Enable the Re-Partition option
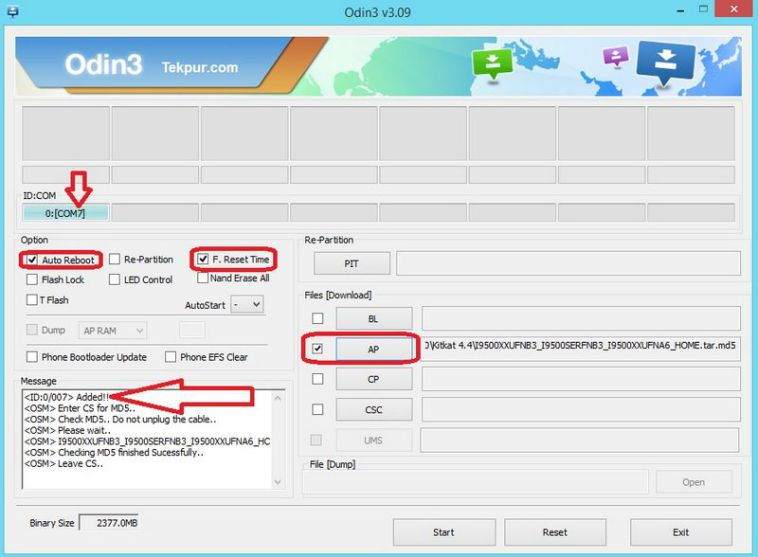Viewport: 758px width, 557px height. click(115, 259)
